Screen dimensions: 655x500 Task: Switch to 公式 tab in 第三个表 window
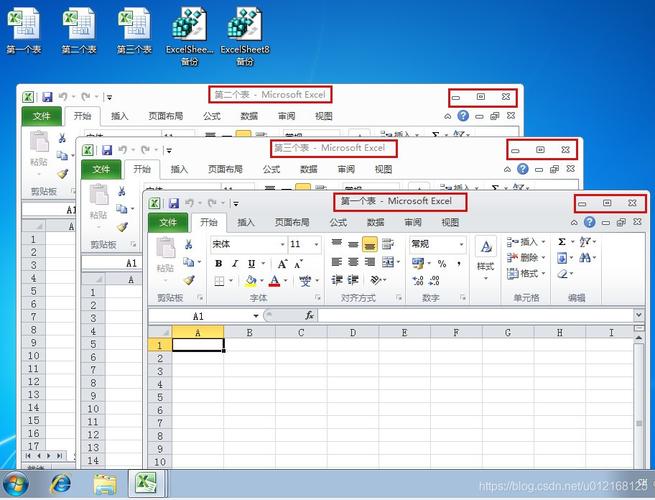271,170
